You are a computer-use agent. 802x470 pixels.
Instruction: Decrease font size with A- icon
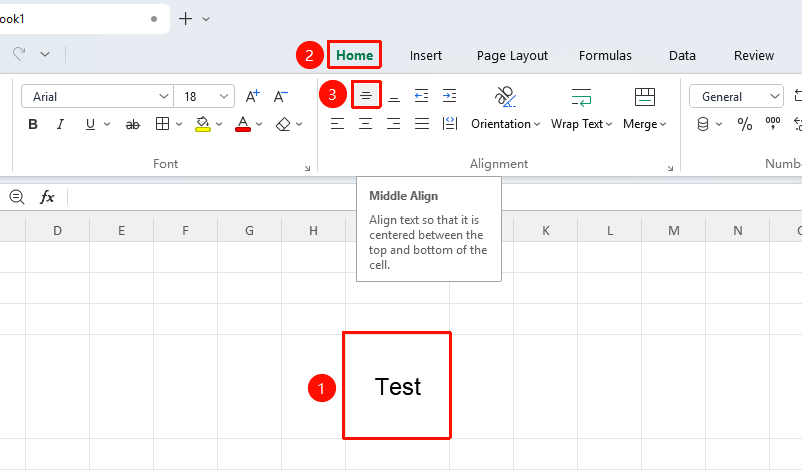click(x=280, y=96)
